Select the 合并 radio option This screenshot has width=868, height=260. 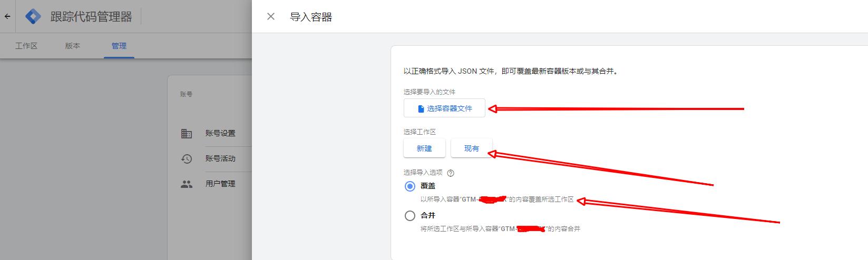pos(410,216)
